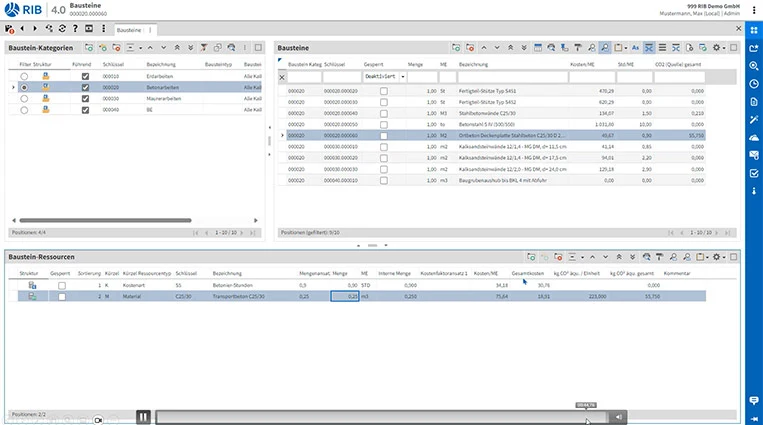The width and height of the screenshot is (763, 425).
Task: Go to previous record with left arrow
Action: click(22, 29)
